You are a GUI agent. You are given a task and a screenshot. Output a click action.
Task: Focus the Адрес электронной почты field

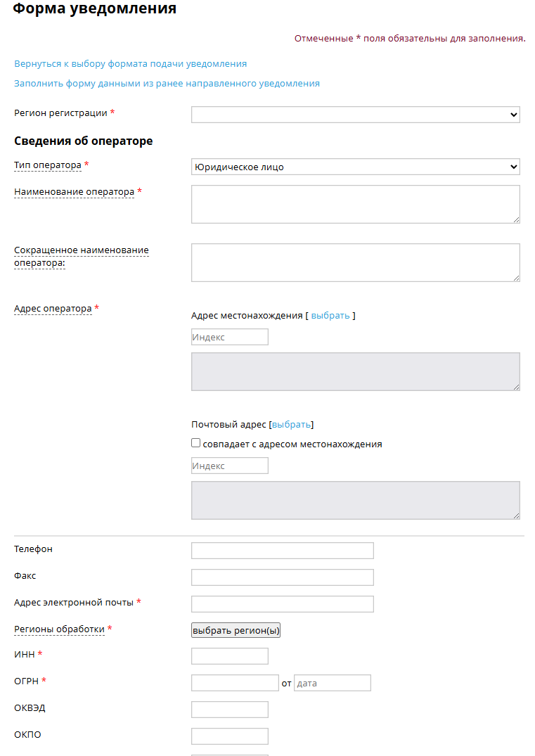tap(282, 603)
